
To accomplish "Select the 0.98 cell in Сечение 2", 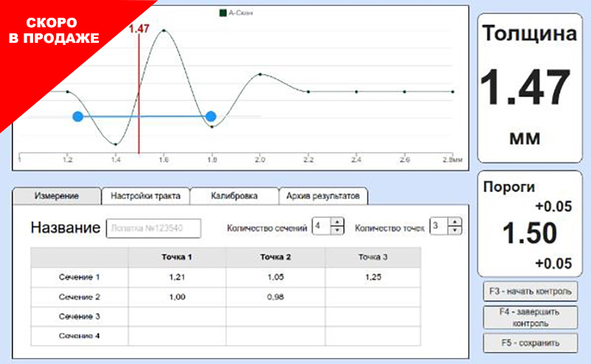I will 275,297.
